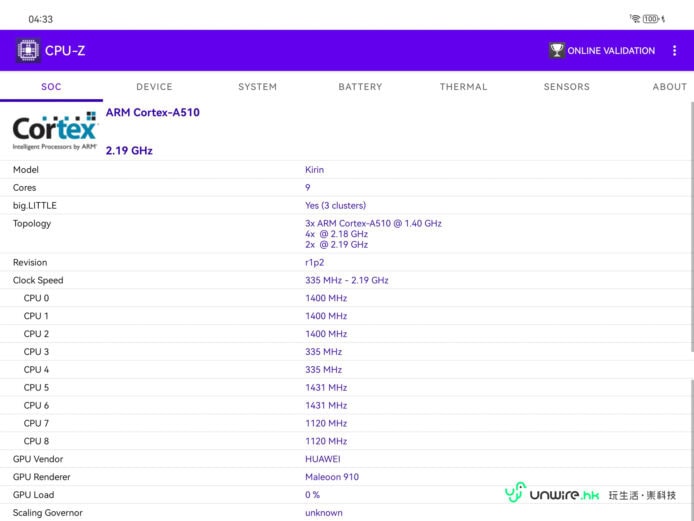Select CPU 3's 335 MHz value
The height and width of the screenshot is (521, 694).
[324, 352]
